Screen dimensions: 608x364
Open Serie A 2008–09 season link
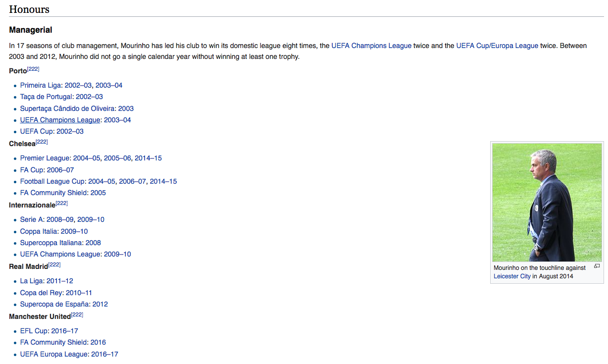60,219
